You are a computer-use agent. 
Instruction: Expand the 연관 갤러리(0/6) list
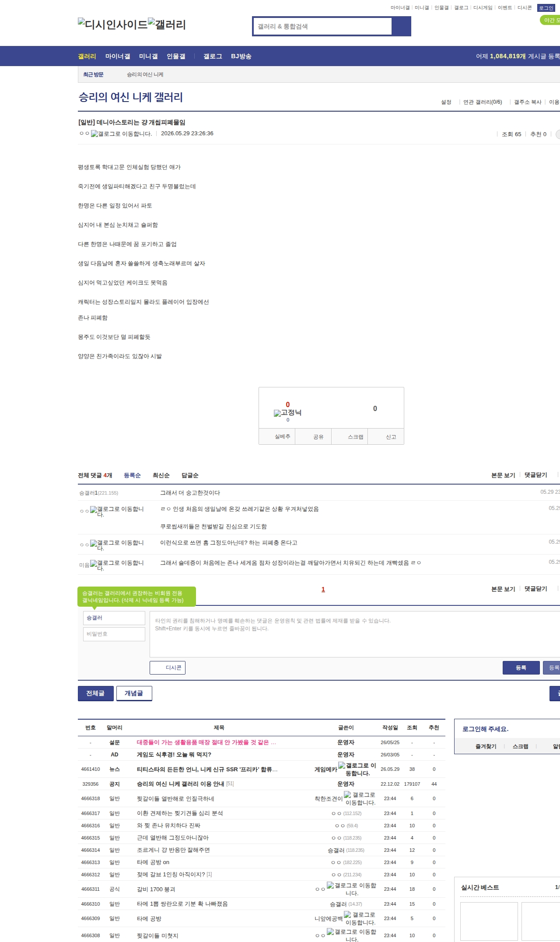tap(483, 102)
